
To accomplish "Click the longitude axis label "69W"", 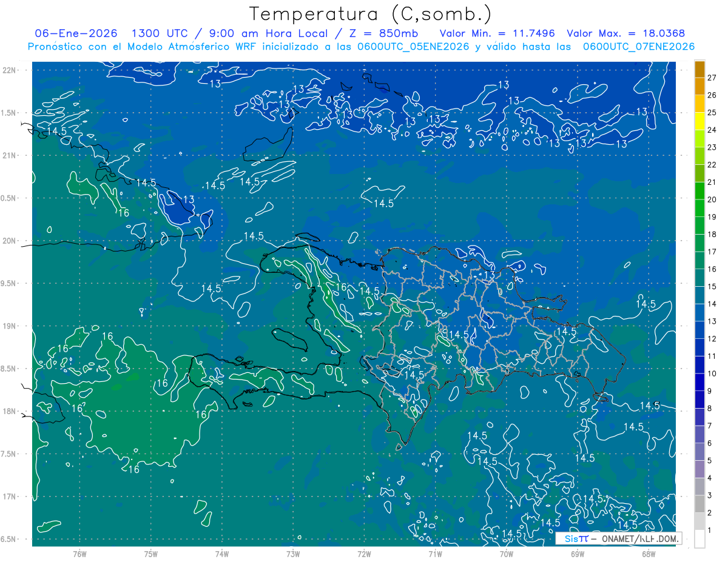I will [x=578, y=554].
